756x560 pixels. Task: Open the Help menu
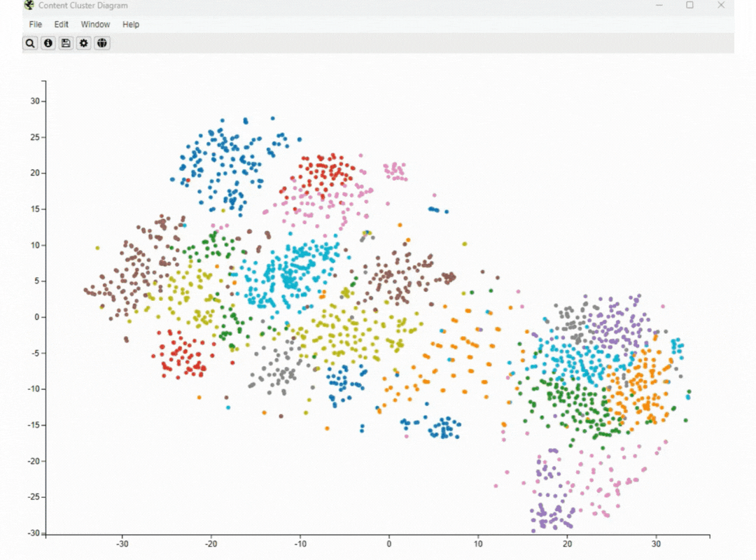click(x=131, y=24)
